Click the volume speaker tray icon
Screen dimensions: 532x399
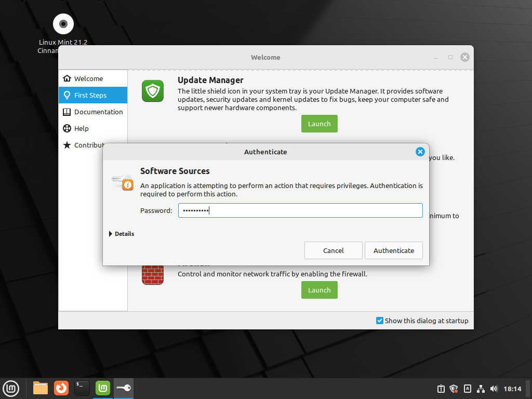pyautogui.click(x=494, y=389)
